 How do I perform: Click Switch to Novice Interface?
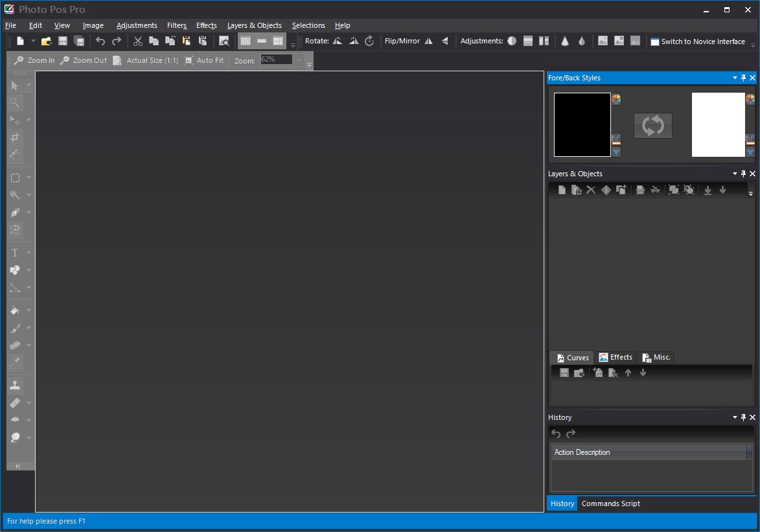click(698, 41)
